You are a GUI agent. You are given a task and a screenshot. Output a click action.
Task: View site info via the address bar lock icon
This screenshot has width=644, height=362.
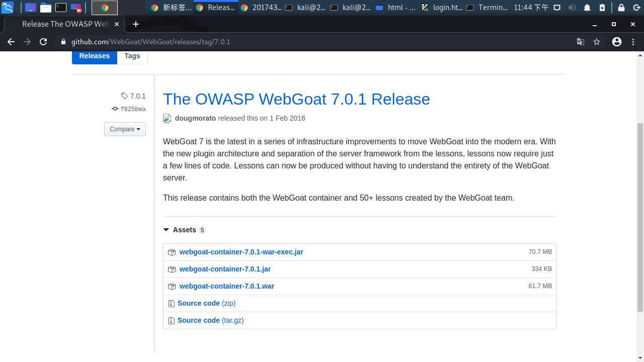(63, 42)
